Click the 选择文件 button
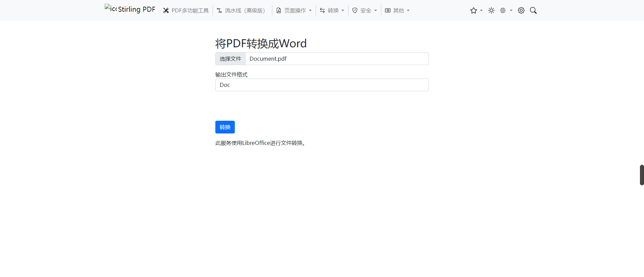The image size is (644, 277). point(230,59)
